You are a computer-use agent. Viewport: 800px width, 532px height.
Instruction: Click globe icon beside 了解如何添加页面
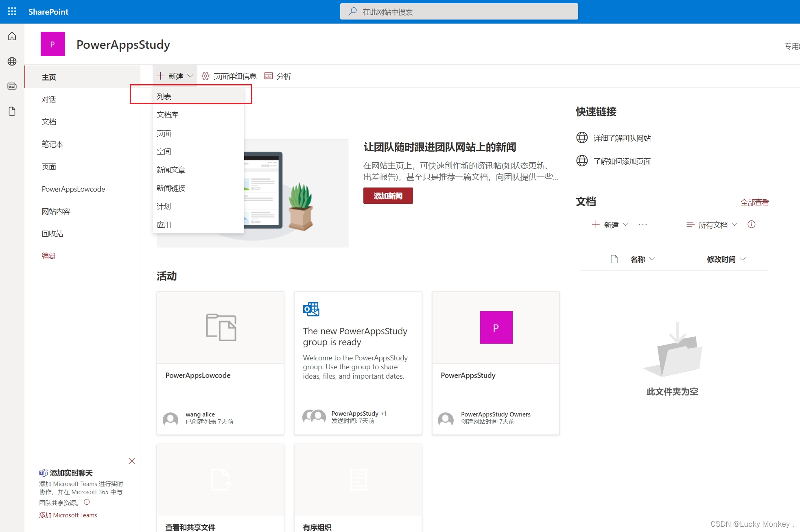pyautogui.click(x=582, y=161)
